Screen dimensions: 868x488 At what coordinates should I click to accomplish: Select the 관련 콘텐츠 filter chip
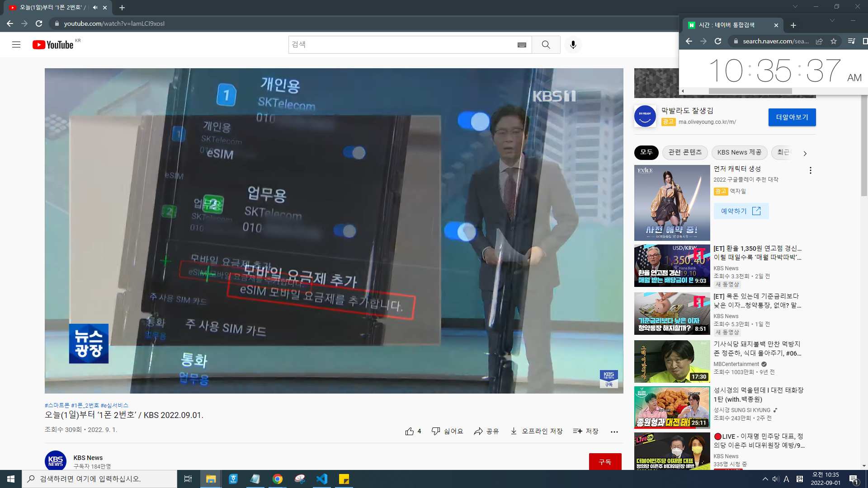tap(685, 152)
